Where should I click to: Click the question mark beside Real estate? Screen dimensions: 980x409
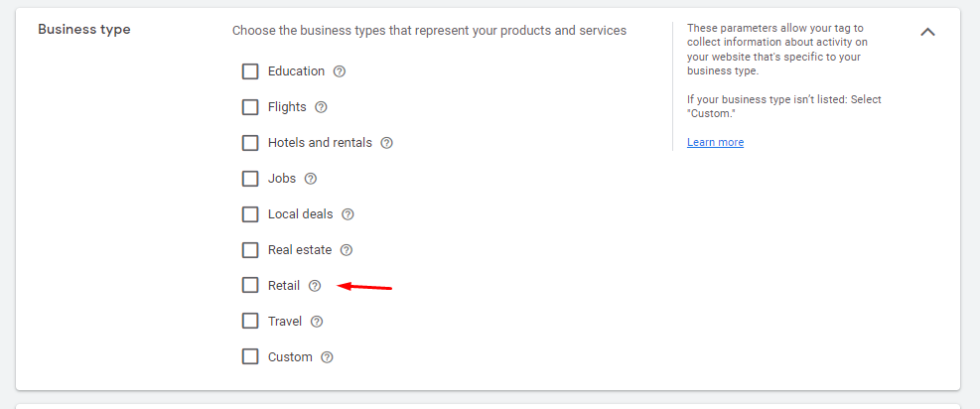click(347, 250)
